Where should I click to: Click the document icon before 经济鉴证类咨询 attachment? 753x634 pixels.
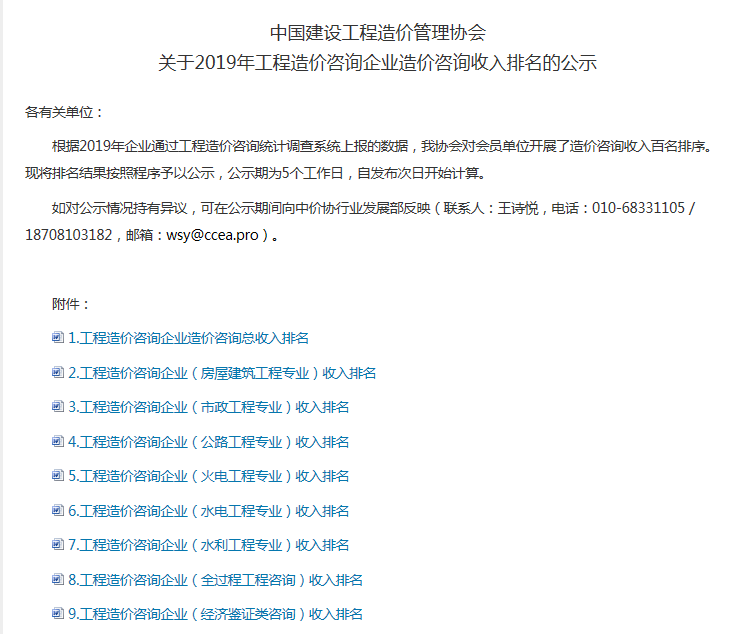[x=57, y=614]
